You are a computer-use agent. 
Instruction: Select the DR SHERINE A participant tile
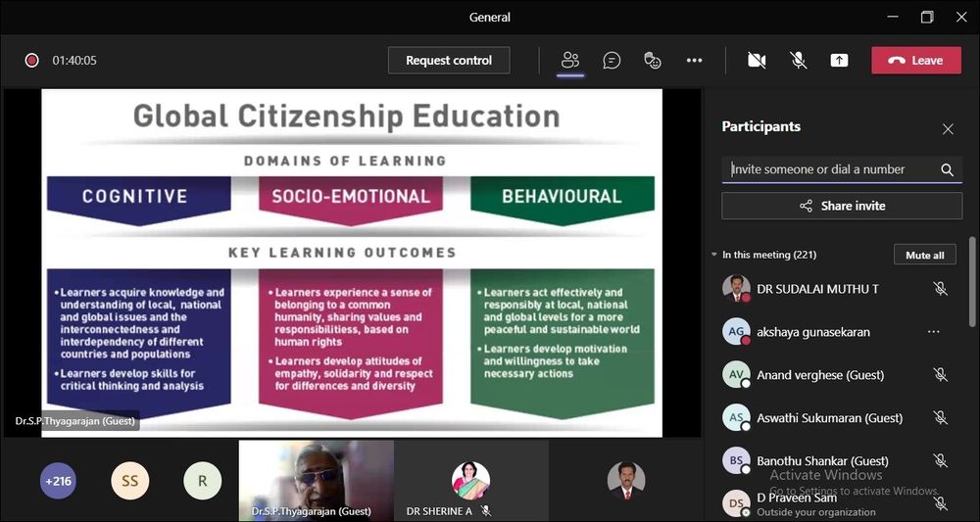[471, 480]
